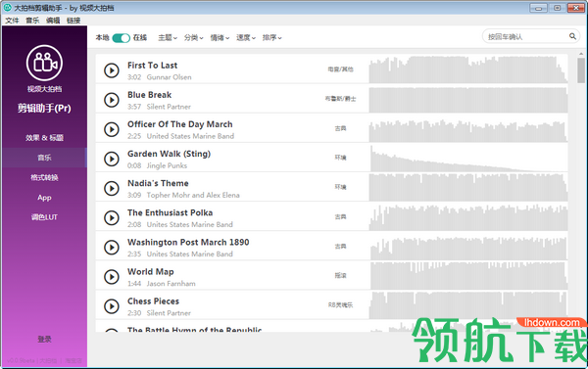Screen dimensions: 588x369
Task: Seek in Blue Break waveform
Action: [468, 100]
